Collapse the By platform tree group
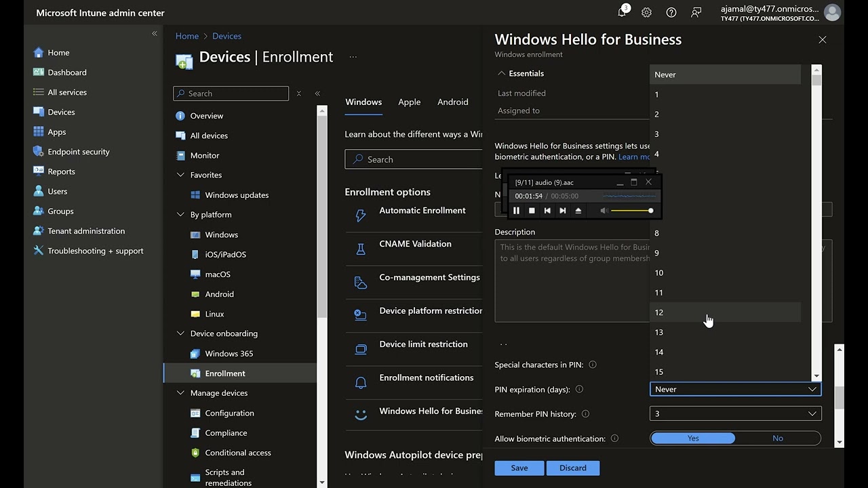Viewport: 868px width, 488px height. (180, 214)
